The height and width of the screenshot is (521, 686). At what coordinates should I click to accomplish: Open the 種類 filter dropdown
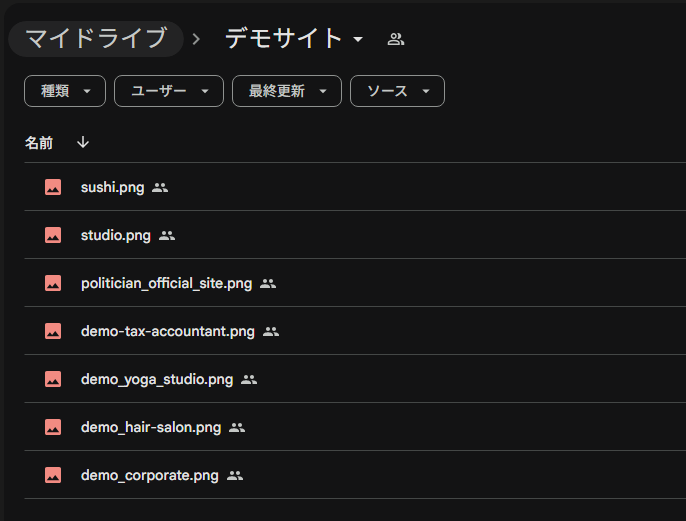65,91
